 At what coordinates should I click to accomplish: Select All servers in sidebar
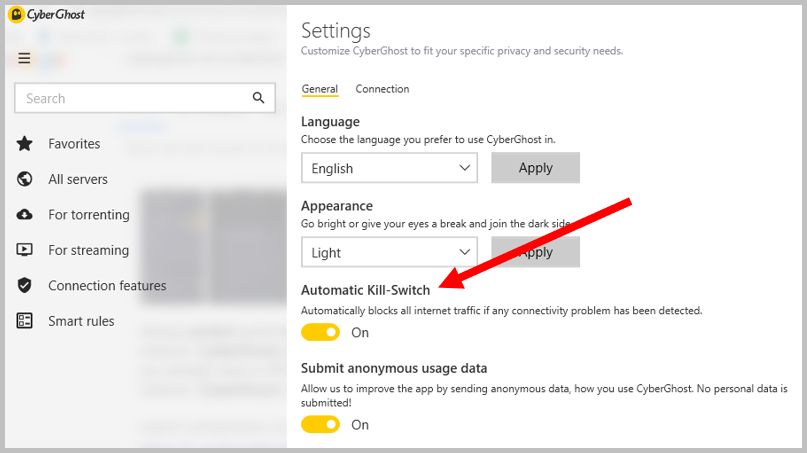click(x=78, y=179)
